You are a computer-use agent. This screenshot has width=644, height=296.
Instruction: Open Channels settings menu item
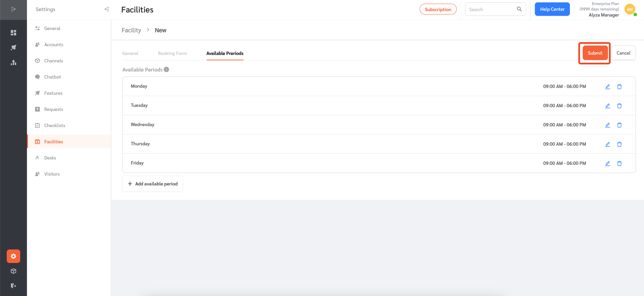pyautogui.click(x=69, y=61)
